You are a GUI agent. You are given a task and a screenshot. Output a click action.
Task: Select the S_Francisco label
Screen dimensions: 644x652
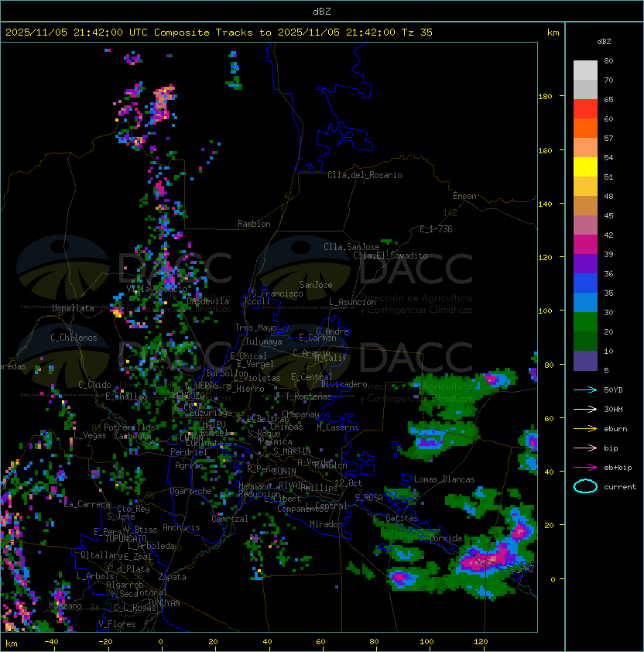277,293
